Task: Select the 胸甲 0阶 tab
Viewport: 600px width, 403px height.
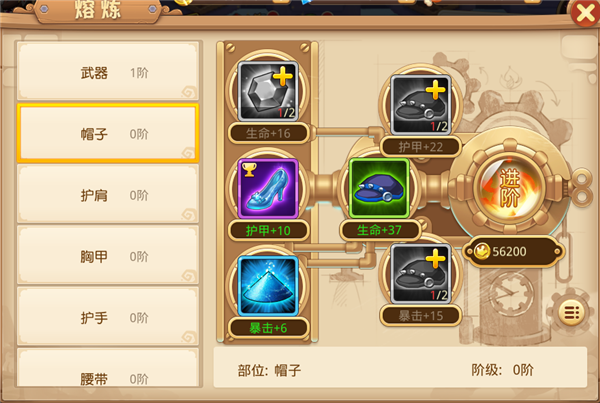Action: point(108,256)
